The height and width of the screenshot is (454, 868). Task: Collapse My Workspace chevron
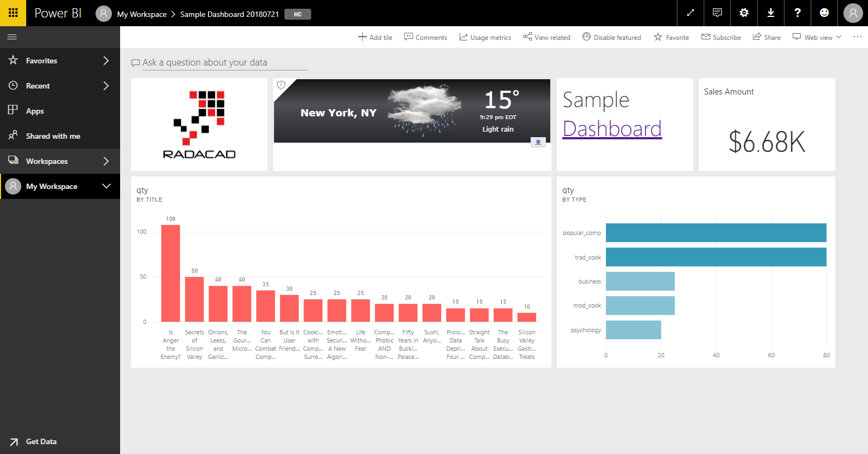click(106, 186)
